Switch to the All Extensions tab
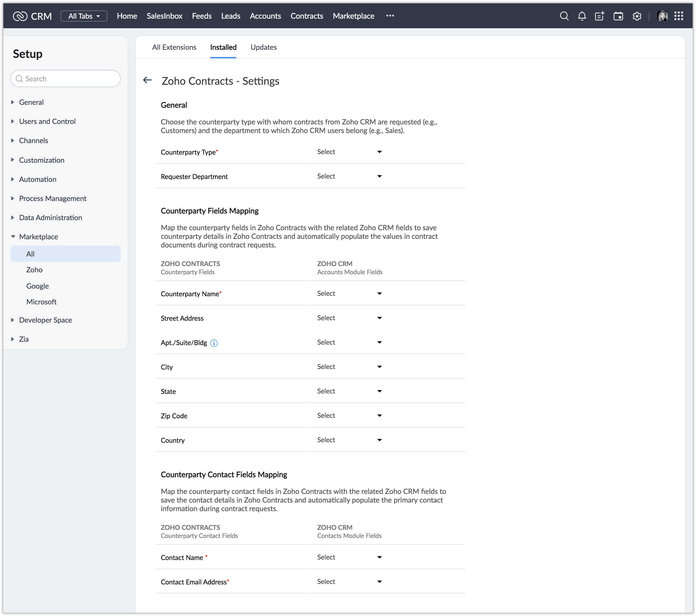 [x=174, y=47]
